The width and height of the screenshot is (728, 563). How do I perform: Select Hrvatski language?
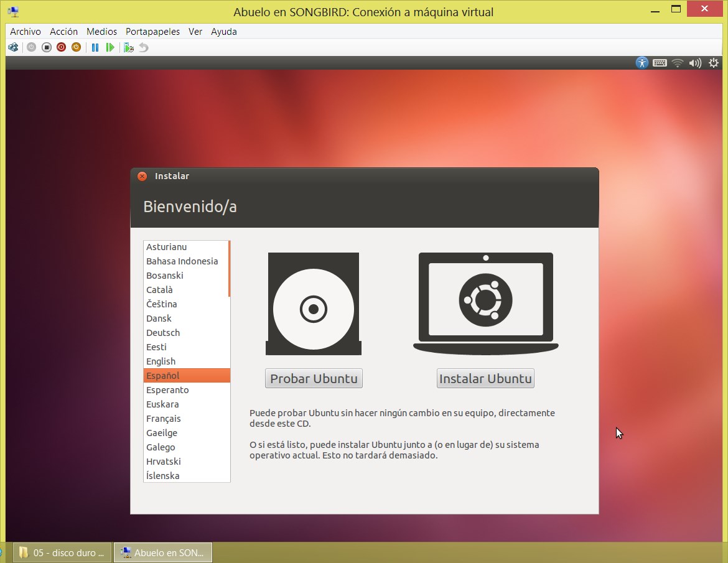(186, 462)
